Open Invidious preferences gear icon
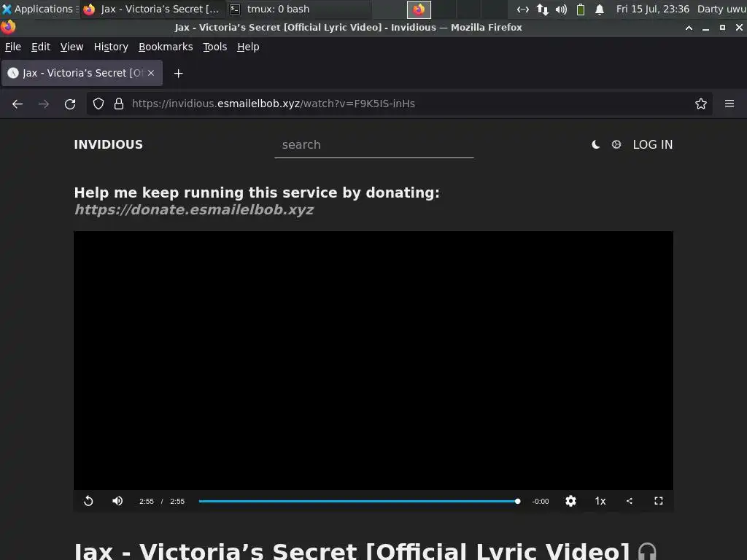The width and height of the screenshot is (747, 560). 616,145
